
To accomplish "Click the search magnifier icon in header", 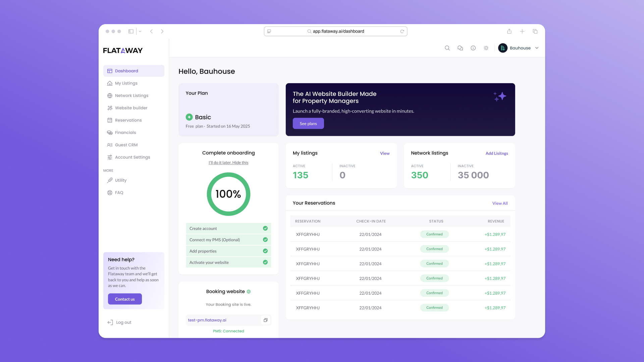I will pos(447,48).
